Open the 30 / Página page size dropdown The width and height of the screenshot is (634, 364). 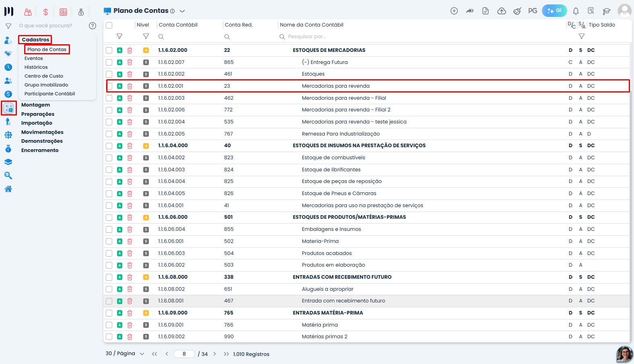[x=125, y=354]
